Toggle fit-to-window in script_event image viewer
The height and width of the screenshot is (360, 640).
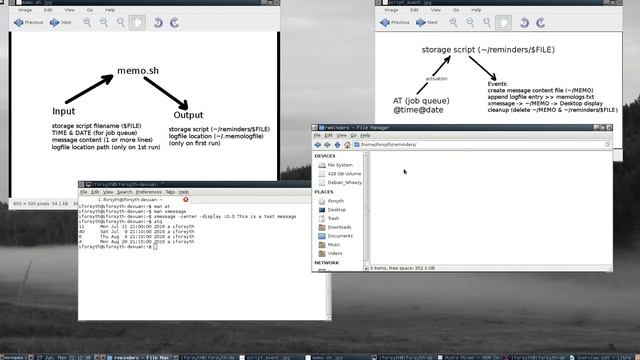pyautogui.click(x=503, y=22)
